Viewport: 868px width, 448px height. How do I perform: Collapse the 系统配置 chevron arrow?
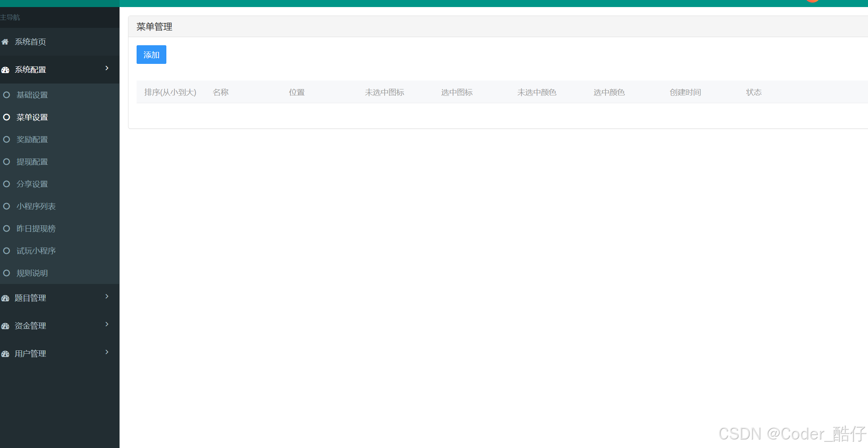107,68
